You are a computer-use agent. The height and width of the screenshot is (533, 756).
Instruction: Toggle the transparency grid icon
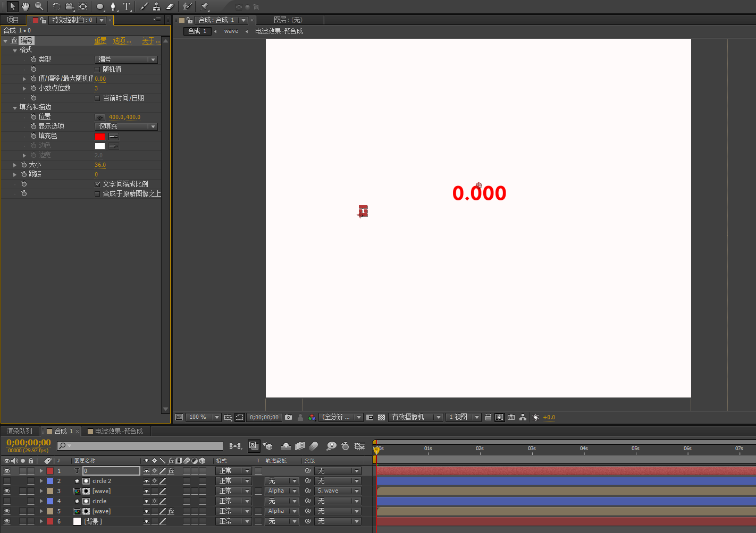(x=381, y=417)
